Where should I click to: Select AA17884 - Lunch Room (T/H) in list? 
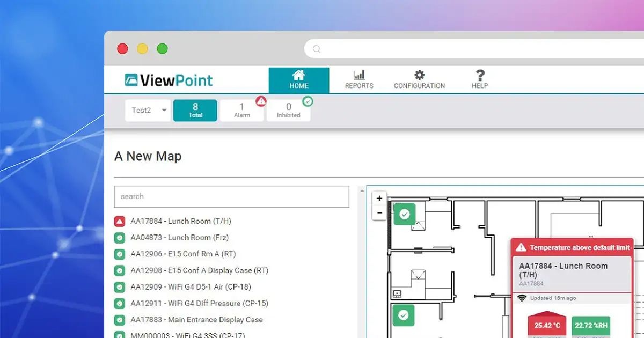[x=180, y=221]
